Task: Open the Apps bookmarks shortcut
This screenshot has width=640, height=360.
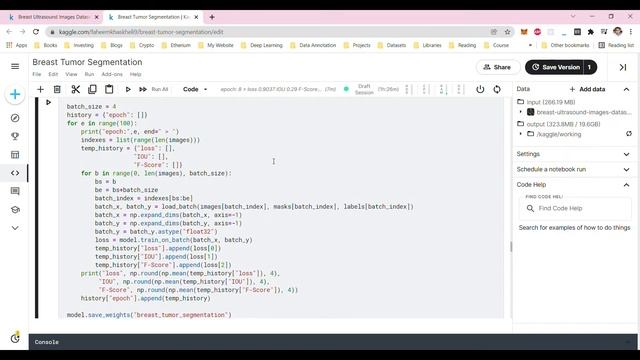Action: pyautogui.click(x=17, y=45)
